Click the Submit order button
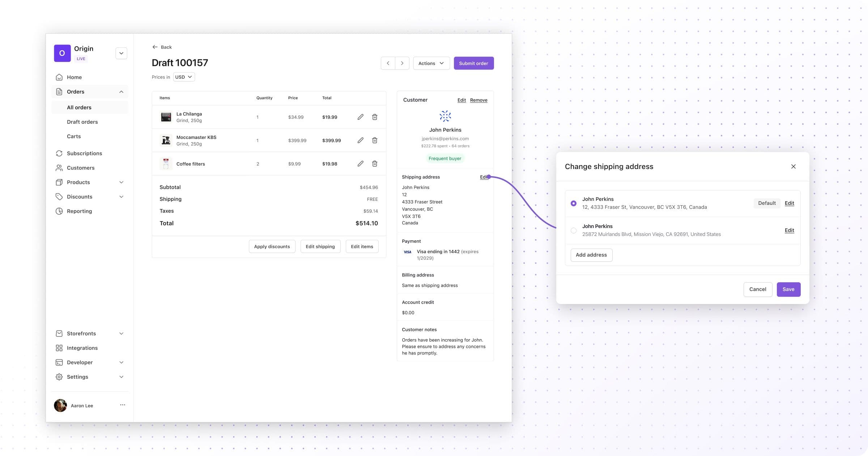Screen dimensions: 868x456 [473, 63]
